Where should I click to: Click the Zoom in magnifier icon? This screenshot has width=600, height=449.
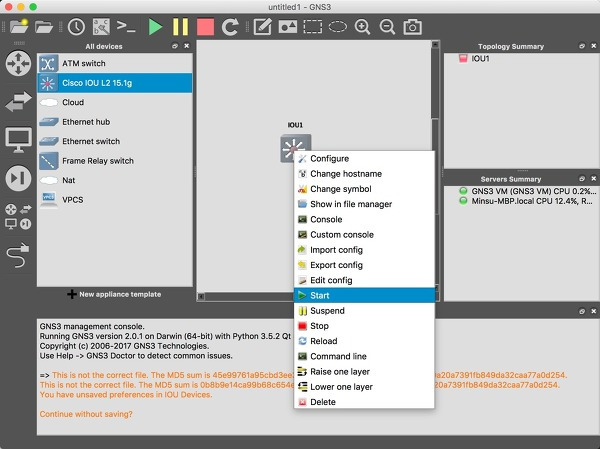(x=362, y=27)
